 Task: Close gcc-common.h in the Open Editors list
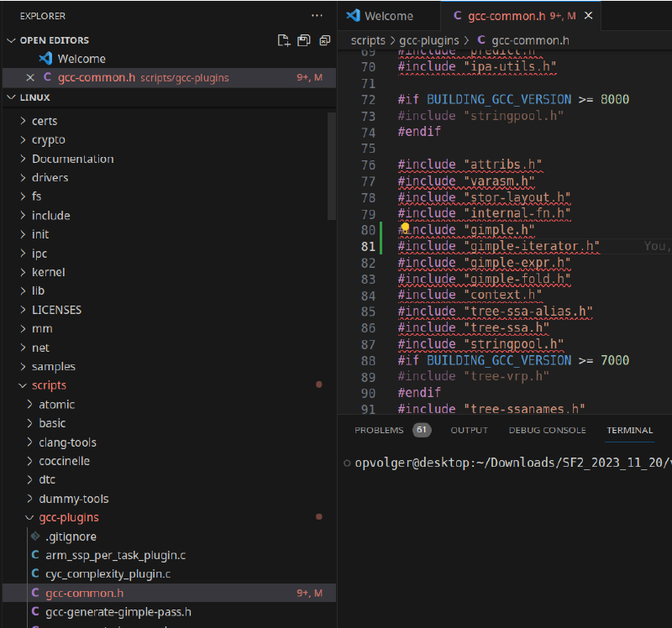pyautogui.click(x=30, y=77)
